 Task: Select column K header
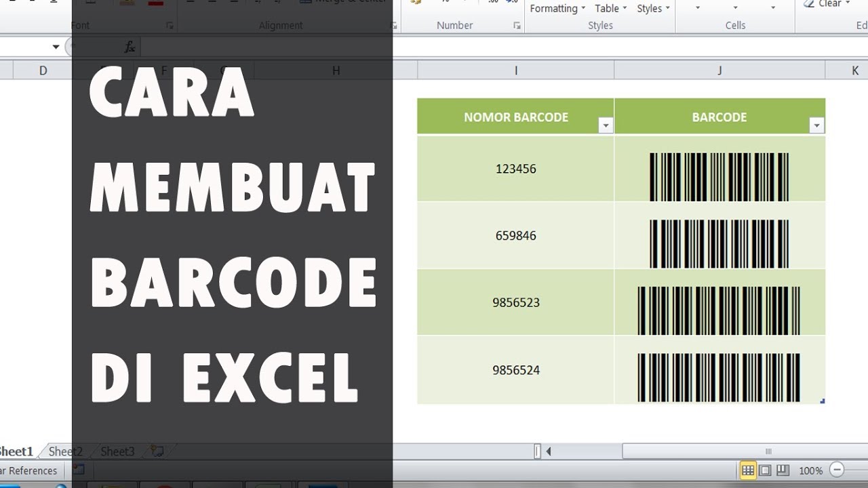847,70
